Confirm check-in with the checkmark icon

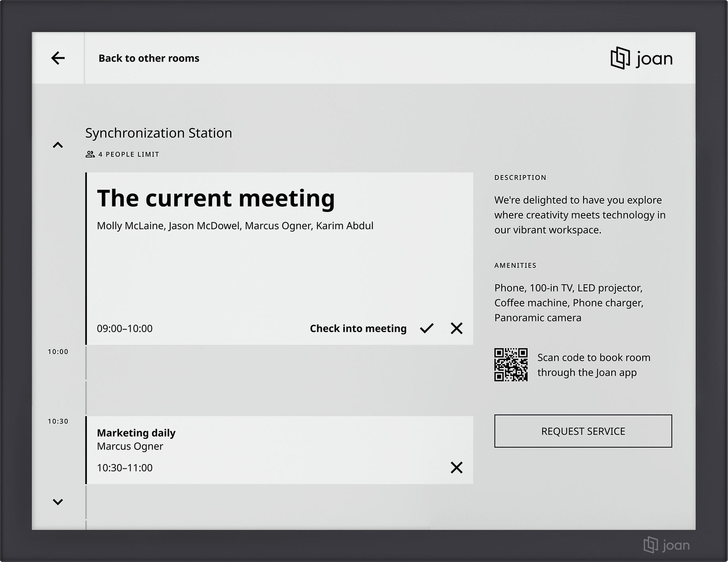click(x=427, y=328)
